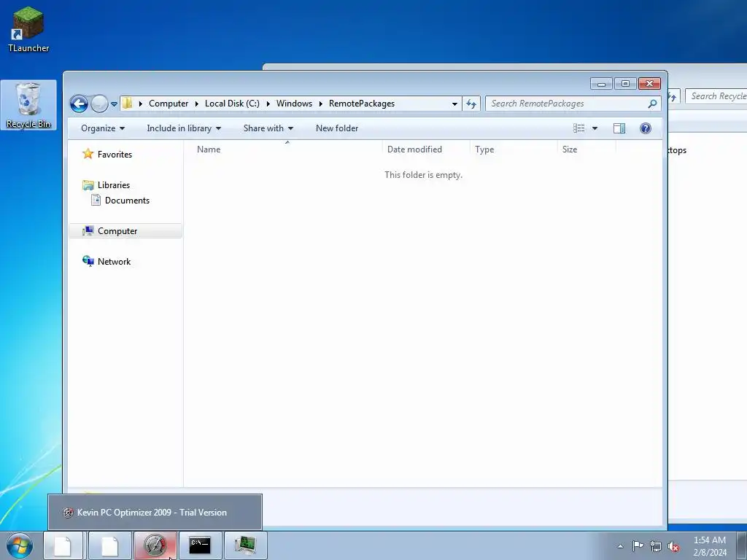The height and width of the screenshot is (560, 747).
Task: Click the greyed Forward arrow button
Action: [x=99, y=104]
